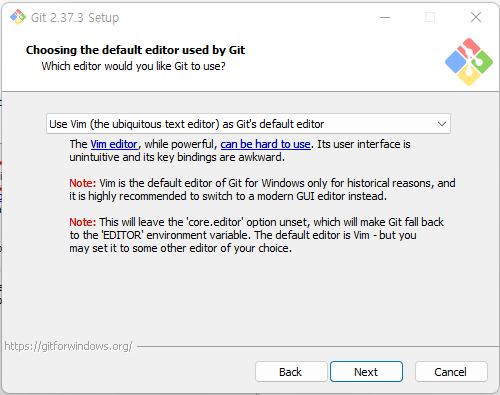Viewport: 500px width, 395px height.
Task: Click the Next button
Action: tap(366, 372)
